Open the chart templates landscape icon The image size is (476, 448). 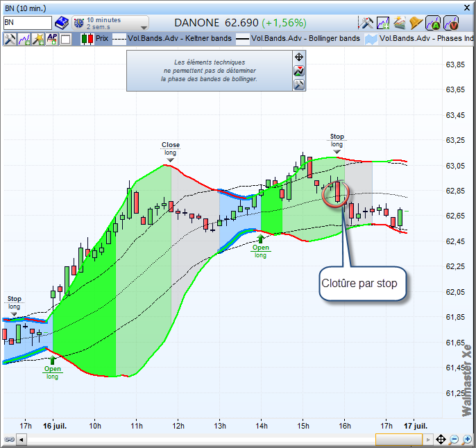pos(400,23)
